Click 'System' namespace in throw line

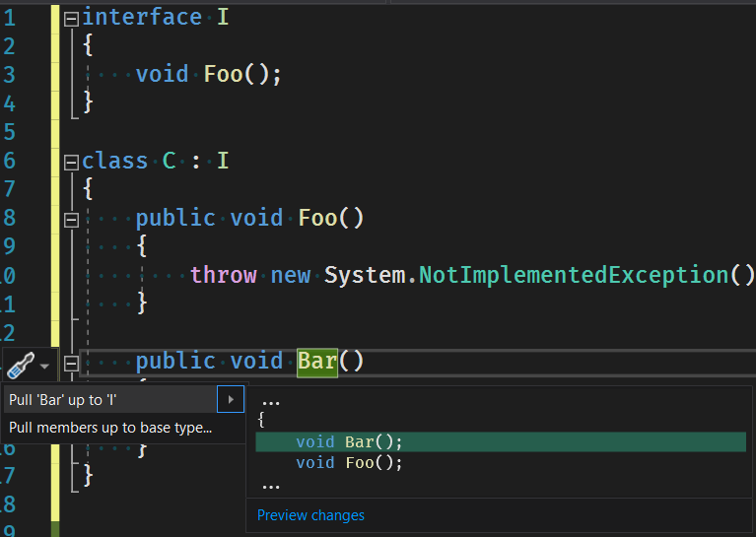[365, 275]
